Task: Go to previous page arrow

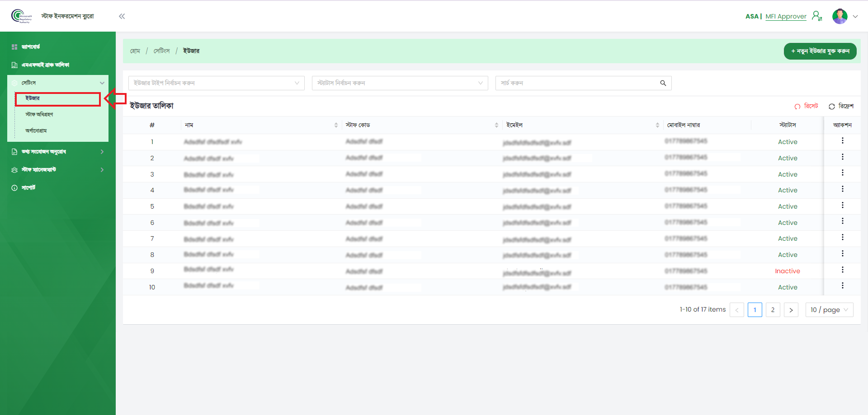Action: tap(737, 310)
